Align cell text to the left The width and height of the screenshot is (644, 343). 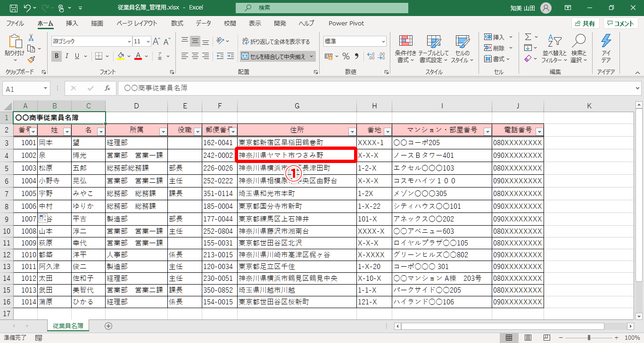(185, 56)
